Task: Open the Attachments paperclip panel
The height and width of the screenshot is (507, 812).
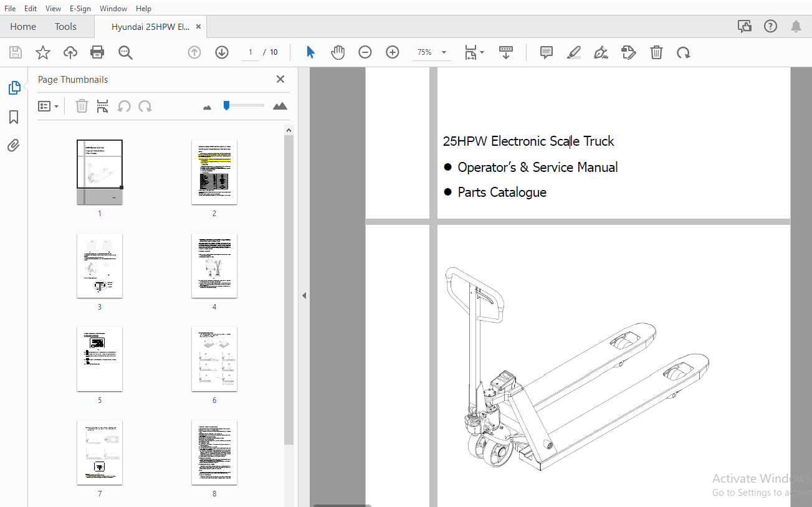Action: [x=14, y=146]
